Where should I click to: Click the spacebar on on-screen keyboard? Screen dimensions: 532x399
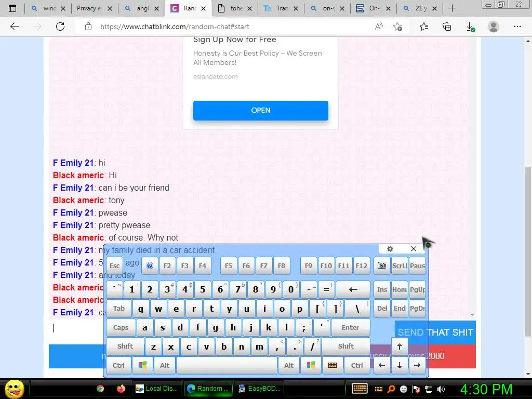tap(227, 365)
